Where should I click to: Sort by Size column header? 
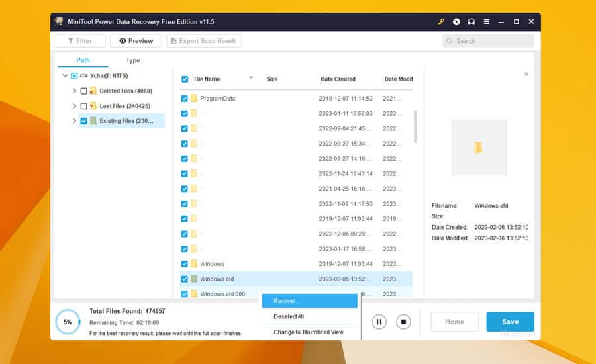[272, 79]
